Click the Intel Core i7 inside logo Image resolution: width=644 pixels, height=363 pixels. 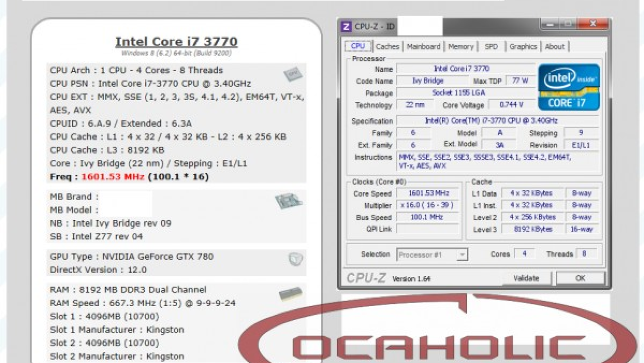point(569,87)
